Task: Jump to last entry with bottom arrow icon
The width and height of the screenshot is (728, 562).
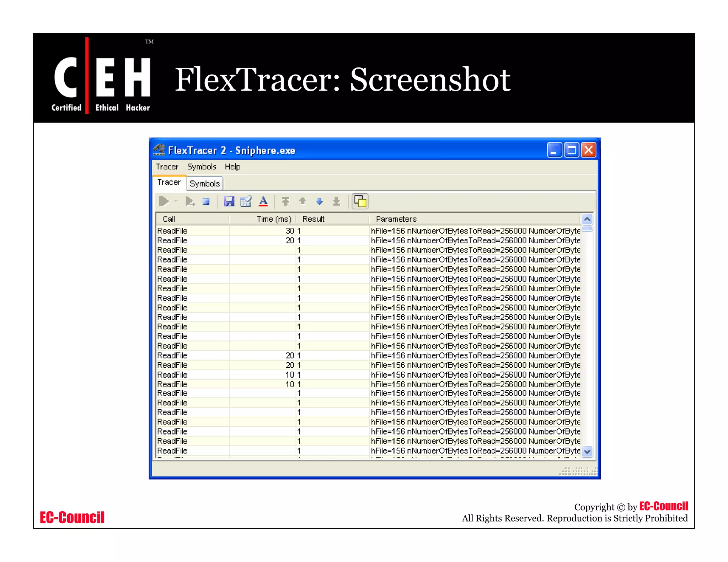Action: click(336, 202)
